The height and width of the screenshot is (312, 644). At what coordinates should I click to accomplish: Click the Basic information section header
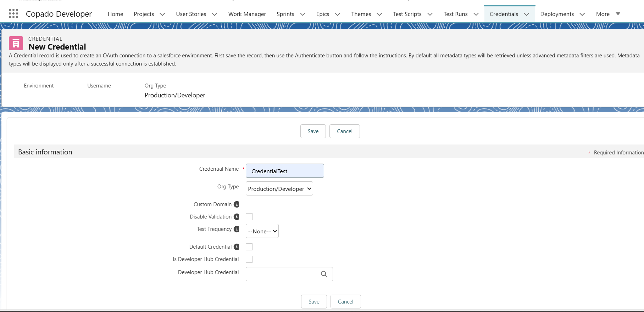pos(45,152)
